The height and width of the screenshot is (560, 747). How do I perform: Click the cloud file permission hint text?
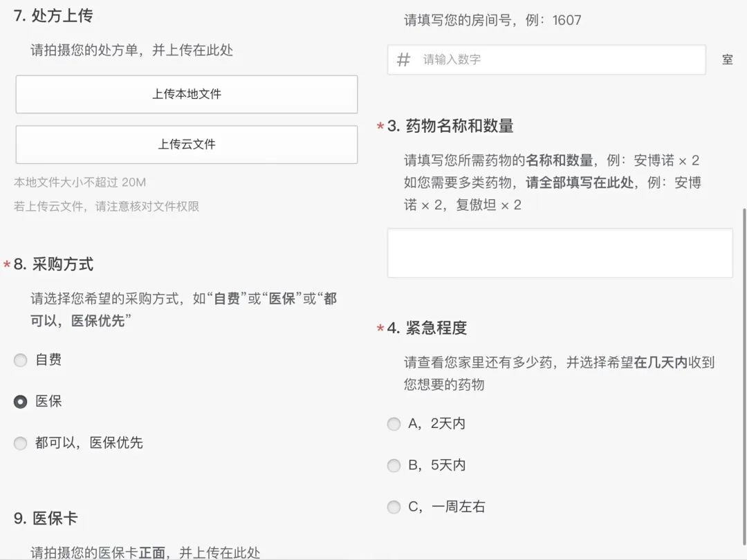coord(107,206)
